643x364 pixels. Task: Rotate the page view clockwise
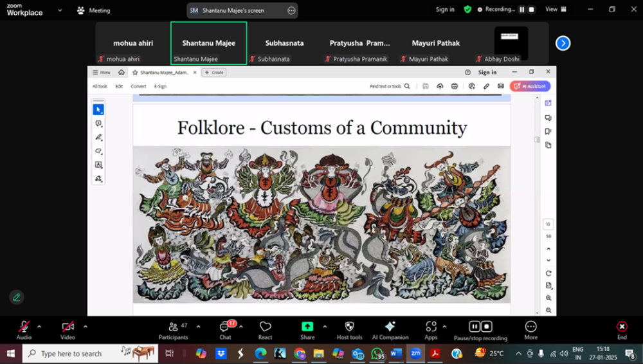click(548, 273)
